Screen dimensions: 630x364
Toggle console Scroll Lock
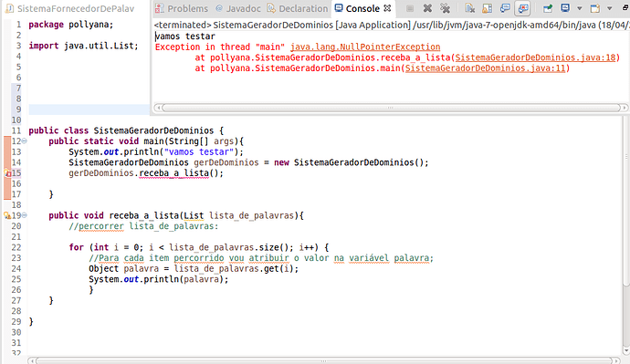pos(487,8)
